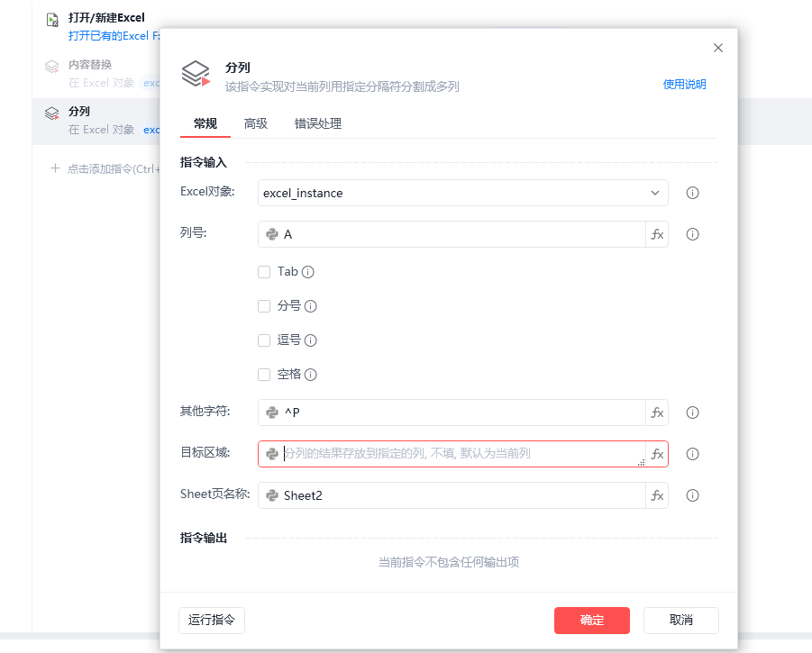
Task: Close the 分列 dialog with X
Action: (717, 48)
